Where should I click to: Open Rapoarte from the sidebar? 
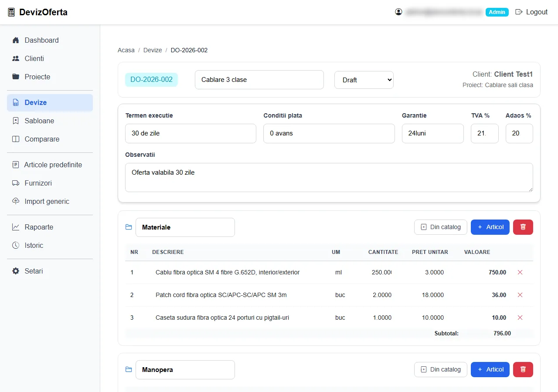(x=50, y=227)
